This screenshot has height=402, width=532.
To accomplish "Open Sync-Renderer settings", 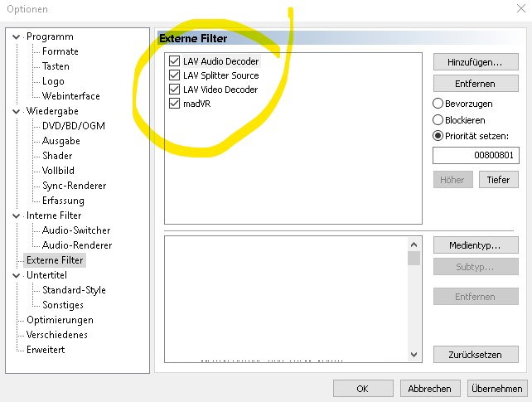I will pos(75,186).
